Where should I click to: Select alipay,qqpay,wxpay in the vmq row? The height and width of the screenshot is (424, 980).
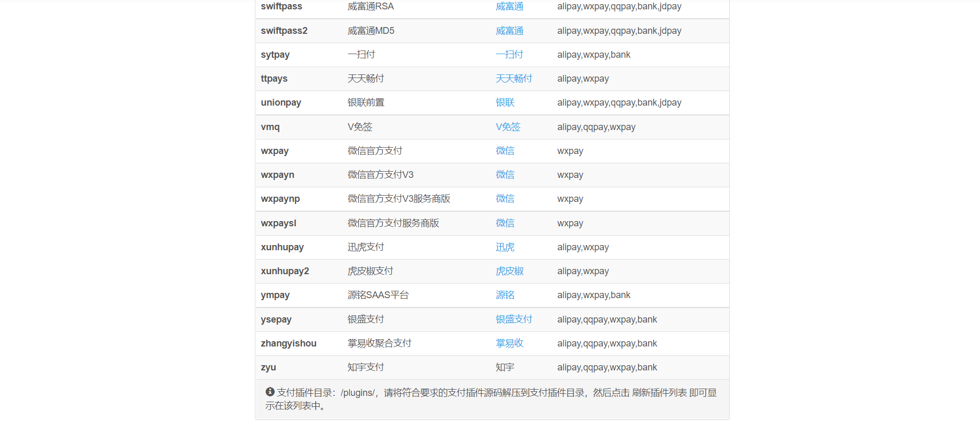tap(596, 127)
